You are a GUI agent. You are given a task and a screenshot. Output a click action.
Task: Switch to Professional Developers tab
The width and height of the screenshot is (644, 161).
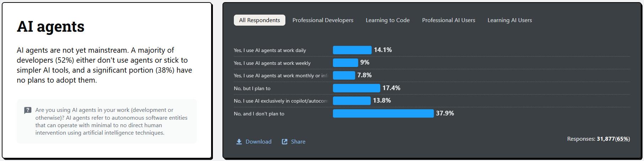click(323, 20)
